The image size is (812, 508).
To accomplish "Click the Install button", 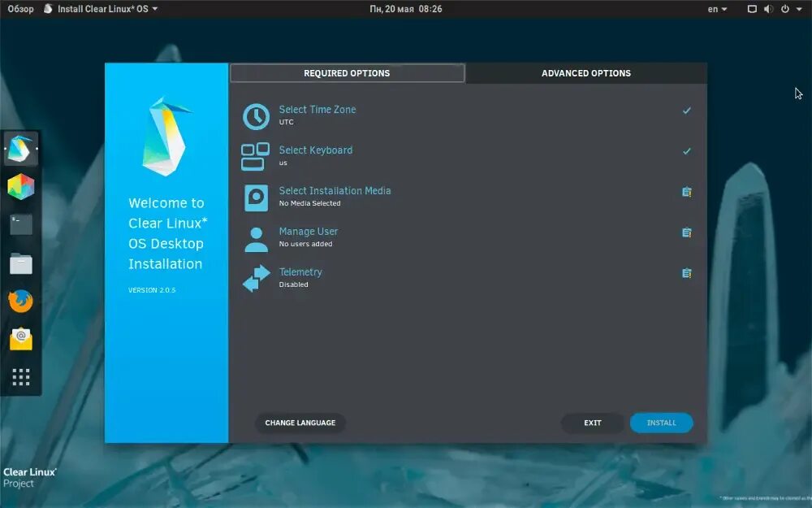I will pyautogui.click(x=661, y=423).
